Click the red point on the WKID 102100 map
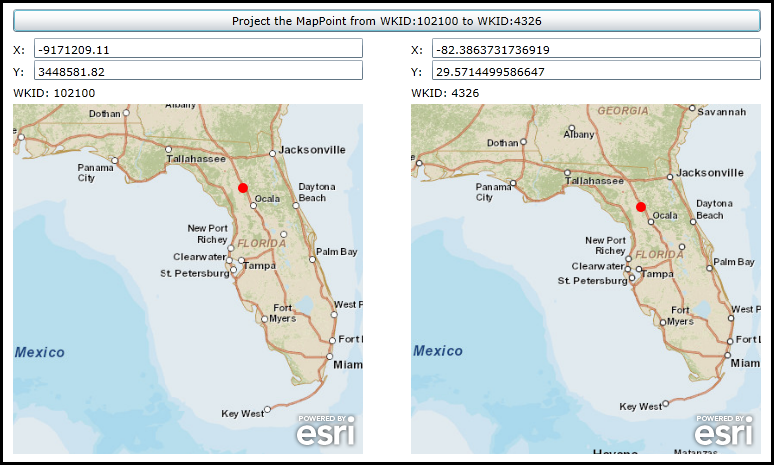This screenshot has height=465, width=774. (243, 188)
